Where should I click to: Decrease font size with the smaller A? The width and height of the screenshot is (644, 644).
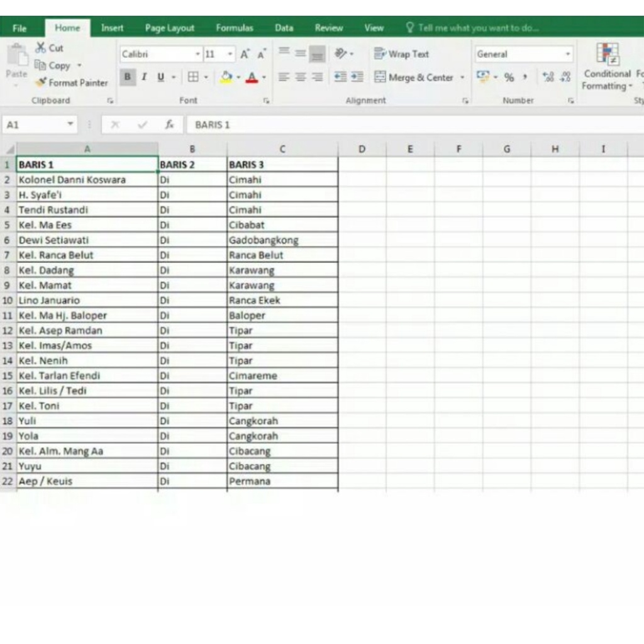262,54
